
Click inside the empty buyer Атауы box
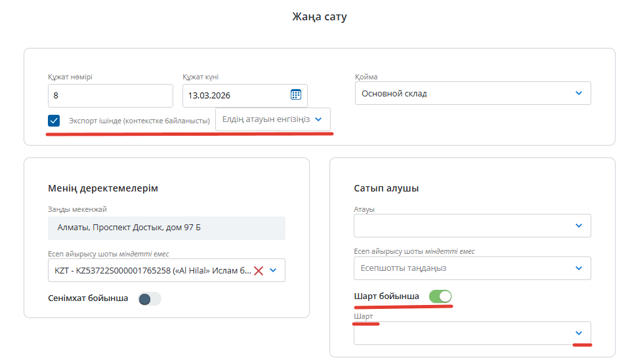coord(459,226)
